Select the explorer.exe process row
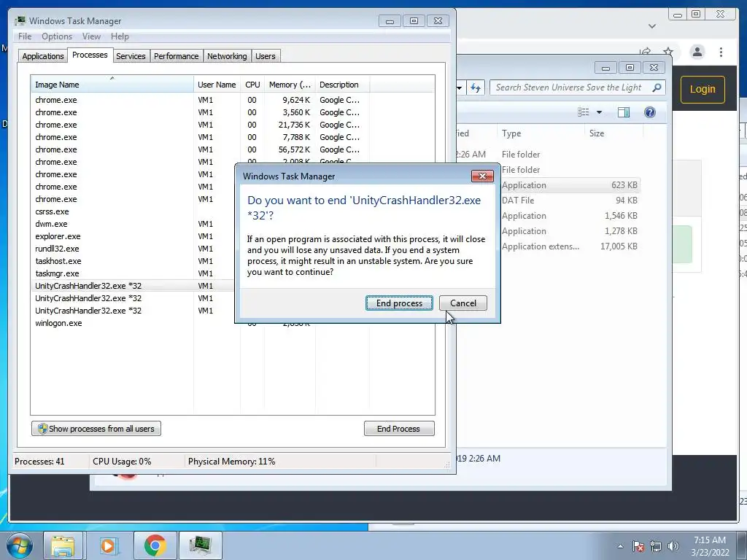This screenshot has height=560, width=747. (x=133, y=236)
